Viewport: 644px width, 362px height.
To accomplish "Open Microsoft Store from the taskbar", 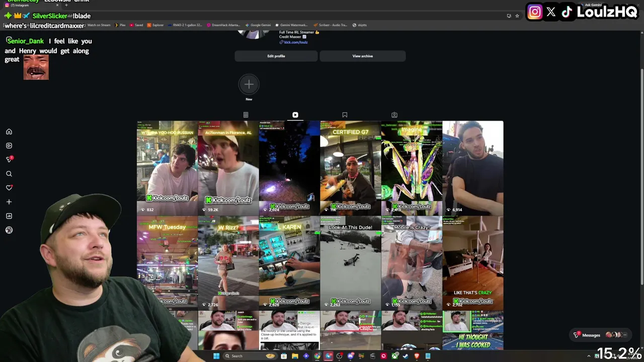I will coord(284,356).
